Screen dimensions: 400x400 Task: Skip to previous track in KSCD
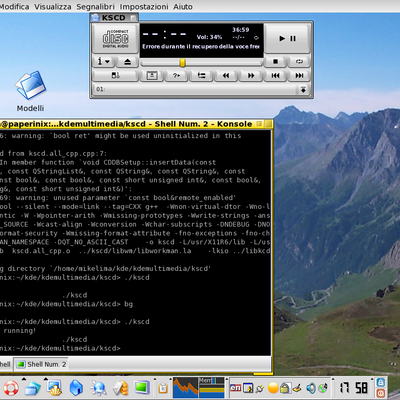pos(275,76)
